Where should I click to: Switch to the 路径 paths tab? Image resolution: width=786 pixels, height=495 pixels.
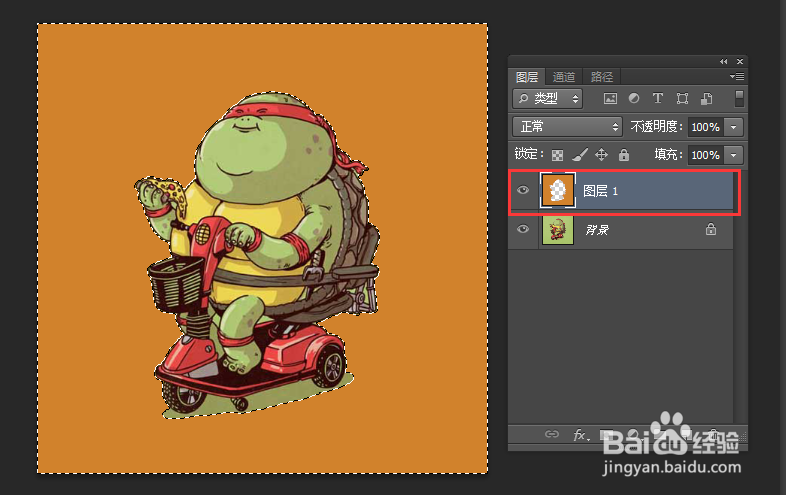pyautogui.click(x=602, y=77)
